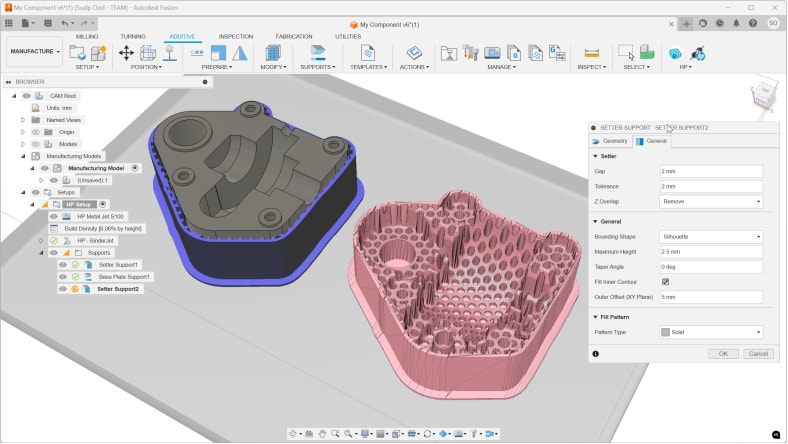Viewport: 788px width, 444px height.
Task: Collapse the Fill Pattern section
Action: click(596, 317)
